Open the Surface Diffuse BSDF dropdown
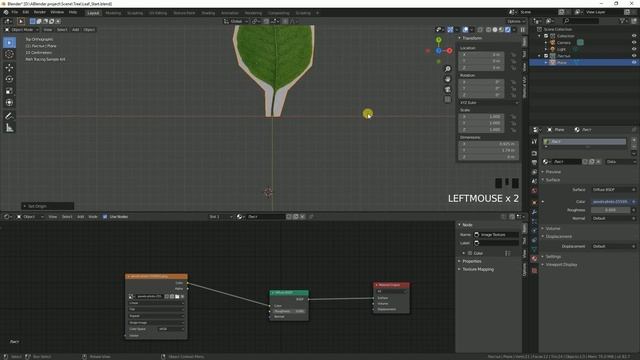This screenshot has height=360, width=640. (x=614, y=190)
